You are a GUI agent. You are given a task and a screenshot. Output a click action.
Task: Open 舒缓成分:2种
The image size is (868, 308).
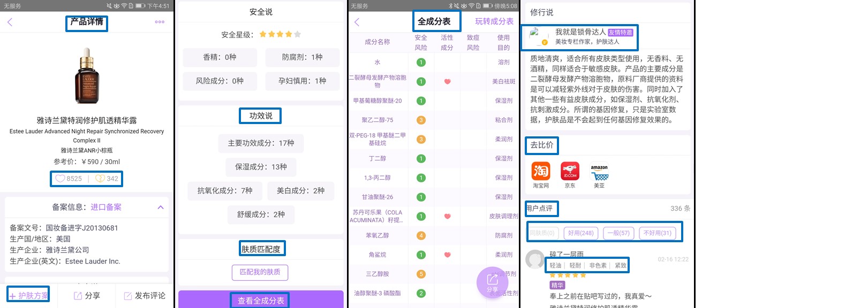pos(261,214)
